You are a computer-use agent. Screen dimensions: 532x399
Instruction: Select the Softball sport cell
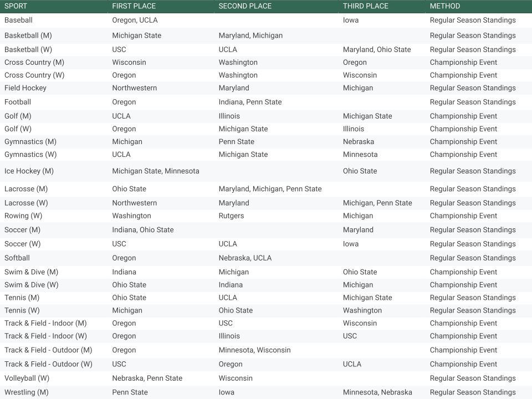pyautogui.click(x=17, y=258)
